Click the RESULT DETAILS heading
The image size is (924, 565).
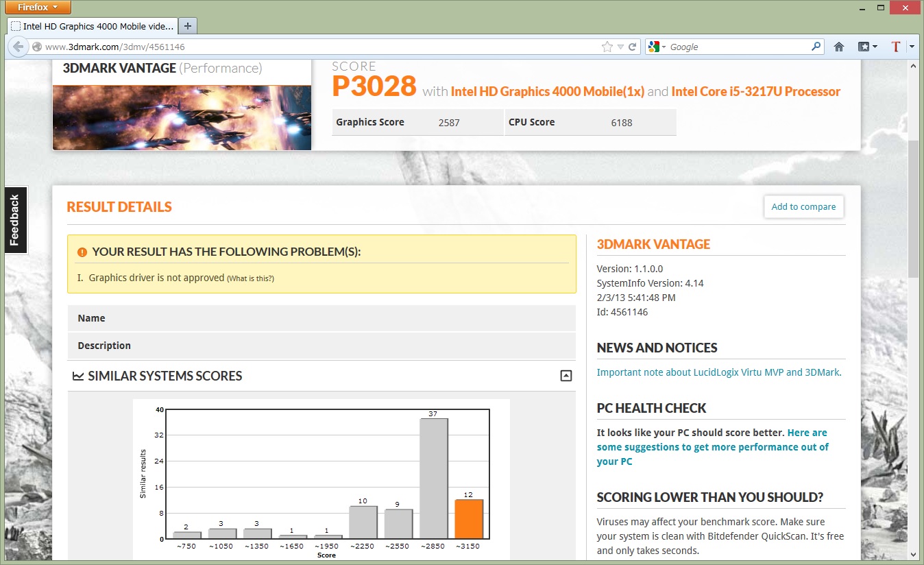119,207
